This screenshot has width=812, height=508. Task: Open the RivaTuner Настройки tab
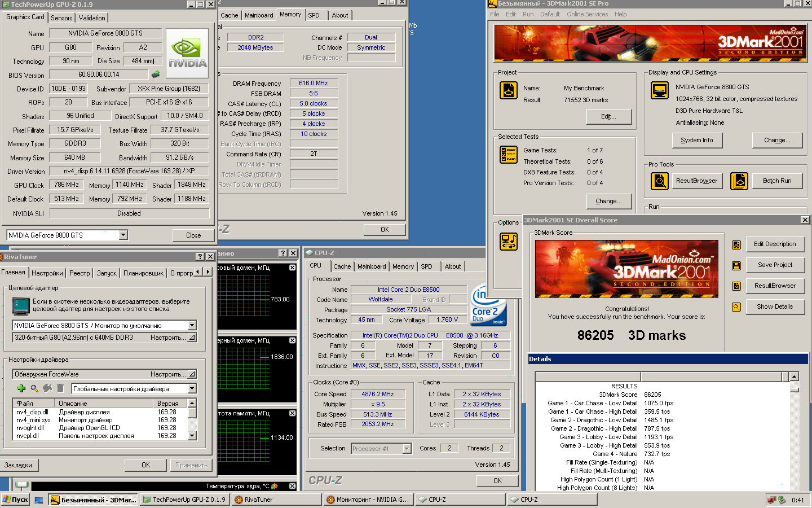[x=47, y=273]
